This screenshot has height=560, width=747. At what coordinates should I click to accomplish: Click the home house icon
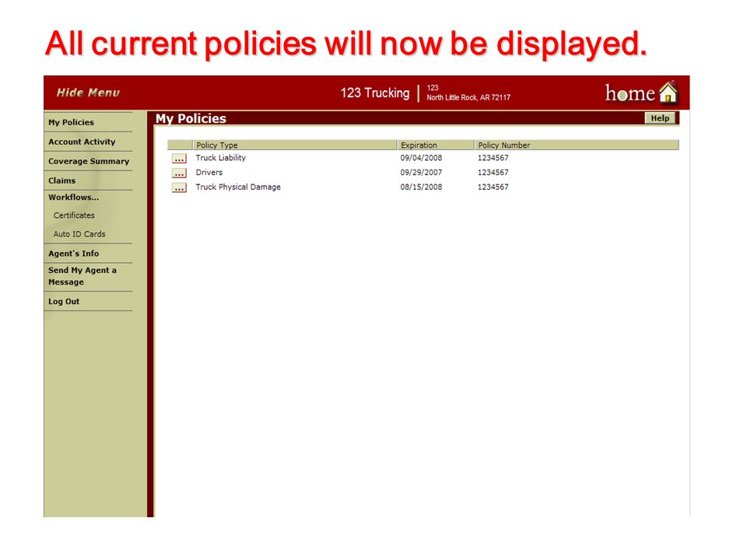[x=668, y=92]
